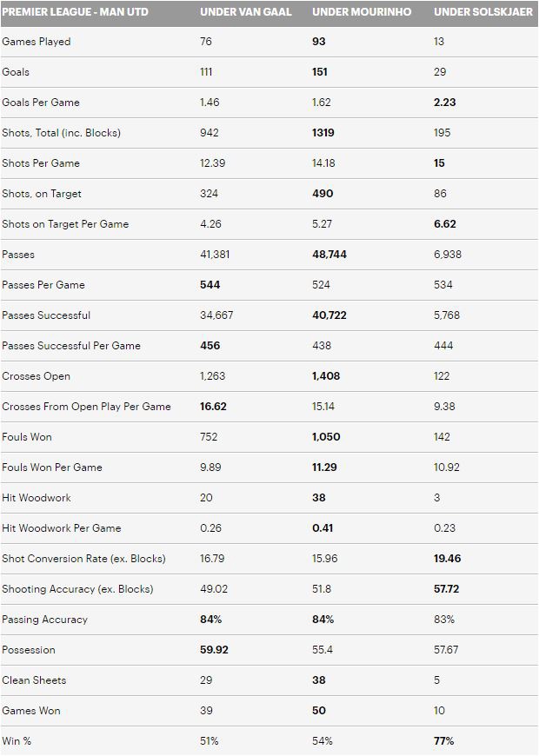539x756 pixels.
Task: Select Van Gaal's 544 passes per game
Action: [210, 285]
